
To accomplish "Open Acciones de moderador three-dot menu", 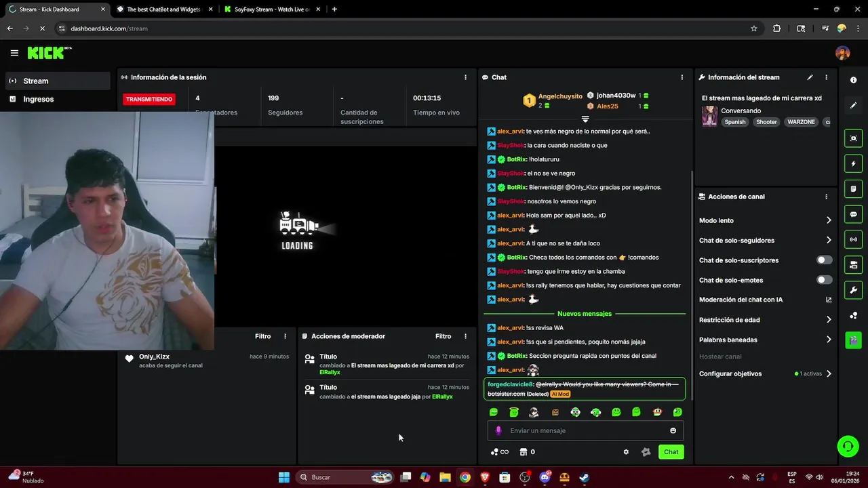I will point(465,336).
